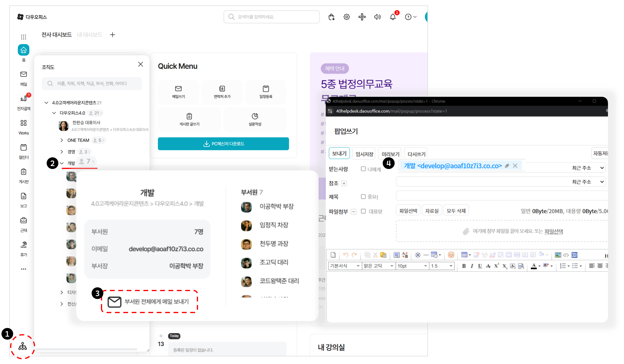Enable the 중요! checkbox for subject
Viewport: 624px width, 364px height.
[x=363, y=197]
